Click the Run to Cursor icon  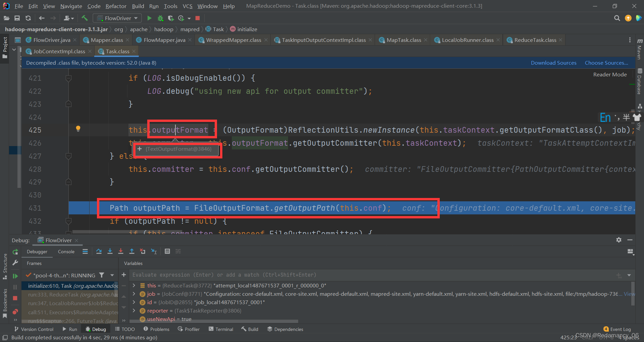(x=154, y=251)
